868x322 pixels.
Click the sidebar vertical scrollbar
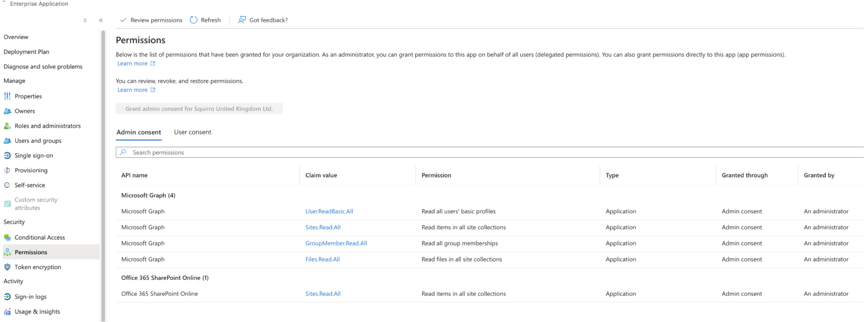(103, 176)
